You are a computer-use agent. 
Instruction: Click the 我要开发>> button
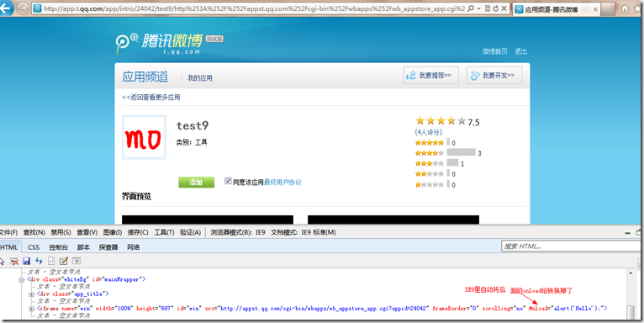point(494,76)
